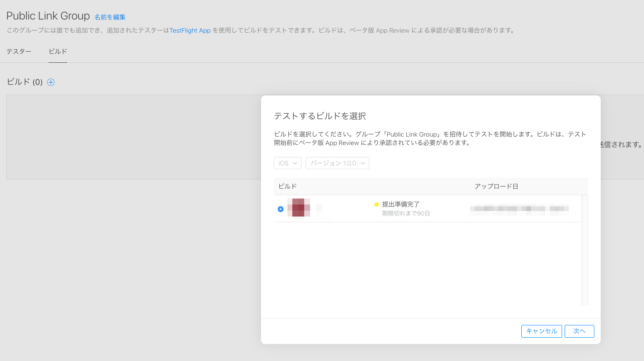The height and width of the screenshot is (361, 644).
Task: Click the 次へ button
Action: point(579,331)
